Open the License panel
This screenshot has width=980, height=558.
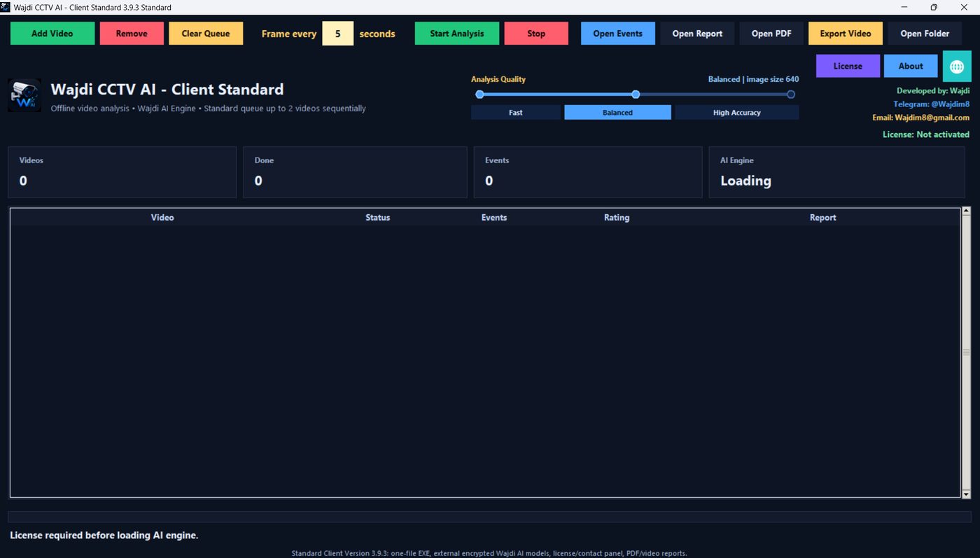pyautogui.click(x=848, y=66)
